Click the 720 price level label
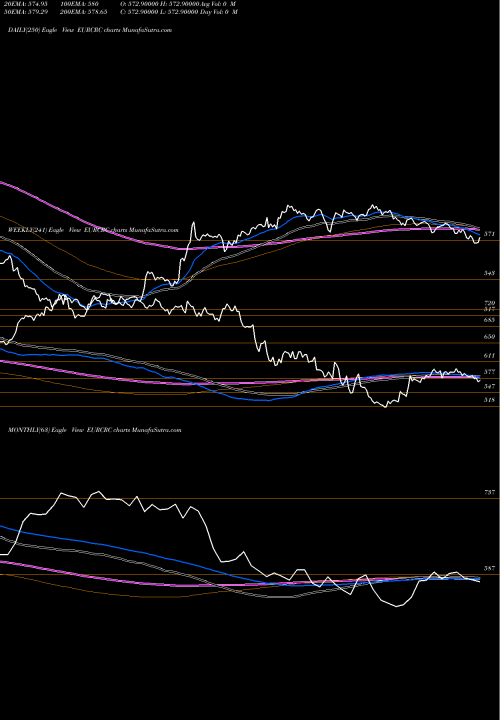Screen dimensions: 500x720 489,304
